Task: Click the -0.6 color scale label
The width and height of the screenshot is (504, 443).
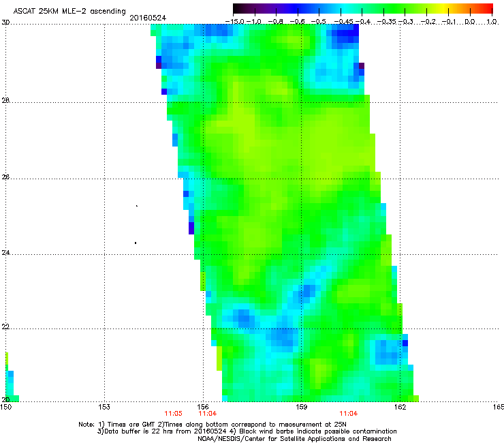Action: (298, 22)
